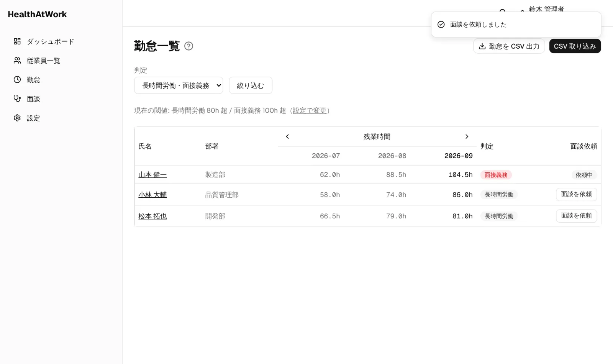Click the clock icon beside 勤怠
Screen dimensions: 613x364
(17, 79)
